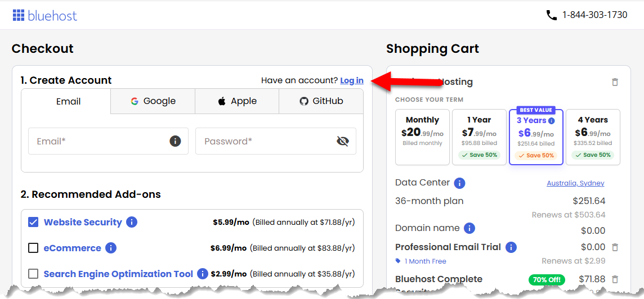Click the 36-month plan label
The height and width of the screenshot is (299, 644).
pyautogui.click(x=429, y=201)
